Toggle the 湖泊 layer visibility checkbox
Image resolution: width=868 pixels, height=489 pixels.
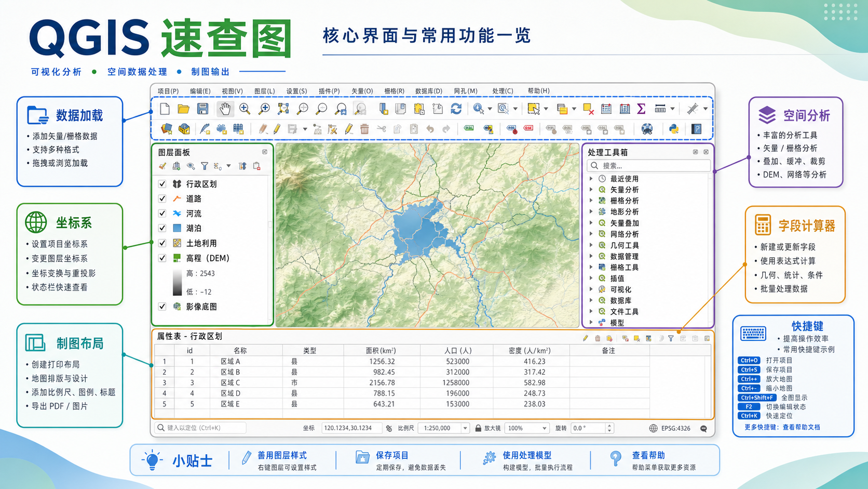point(162,228)
